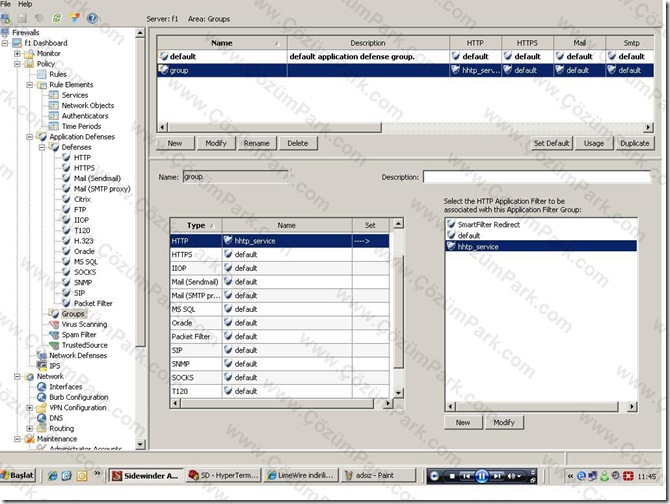Click the Delete button
The image size is (670, 504).
point(297,144)
